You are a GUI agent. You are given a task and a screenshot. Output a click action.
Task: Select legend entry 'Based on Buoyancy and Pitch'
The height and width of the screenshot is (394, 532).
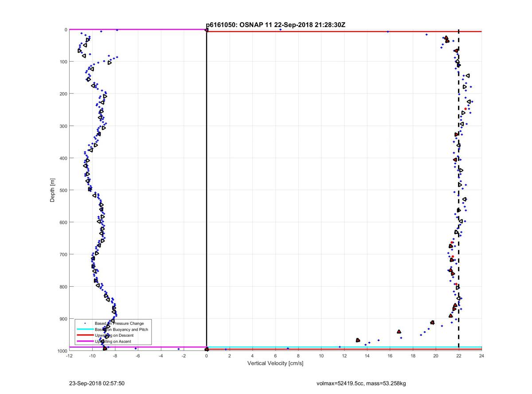point(121,329)
